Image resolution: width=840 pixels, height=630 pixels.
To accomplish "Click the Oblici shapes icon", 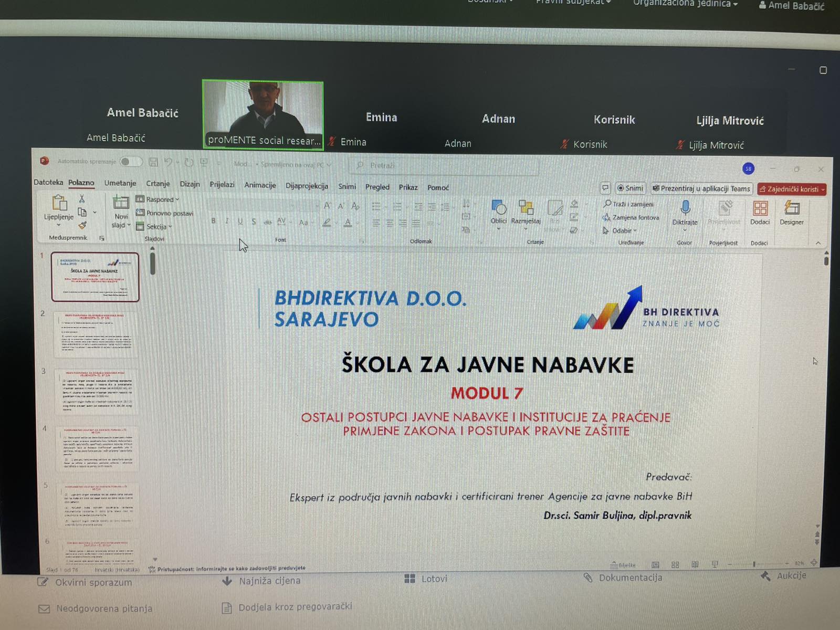I will (499, 208).
